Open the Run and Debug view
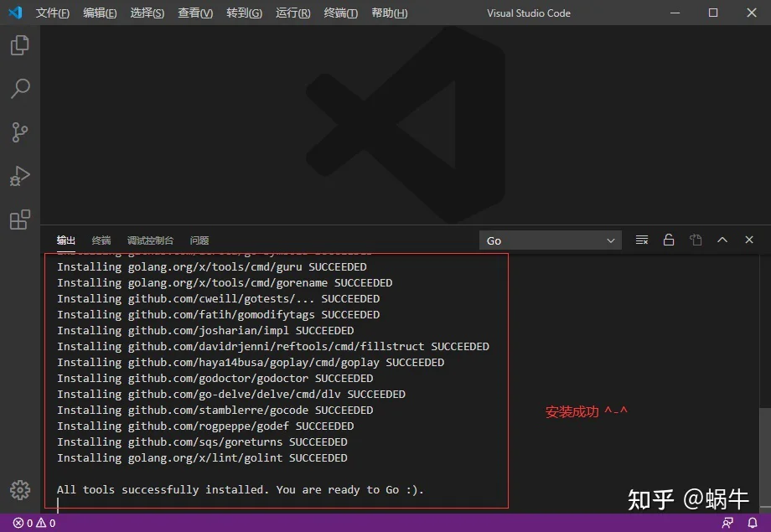Image resolution: width=771 pixels, height=532 pixels. (19, 176)
